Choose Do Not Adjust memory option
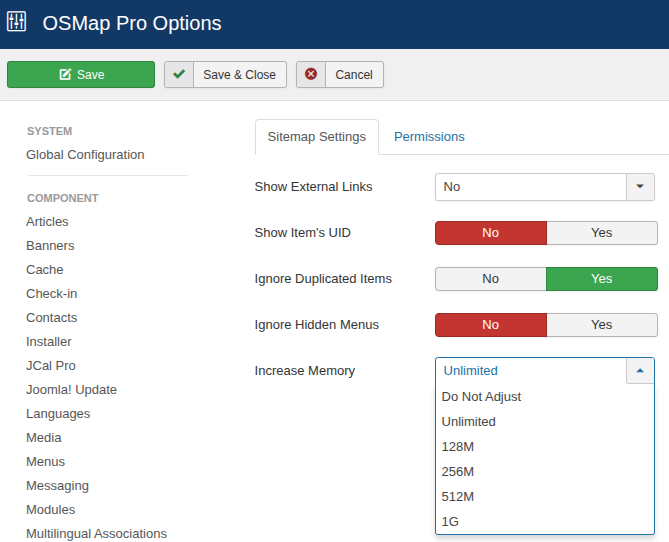This screenshot has width=669, height=542. (x=545, y=397)
